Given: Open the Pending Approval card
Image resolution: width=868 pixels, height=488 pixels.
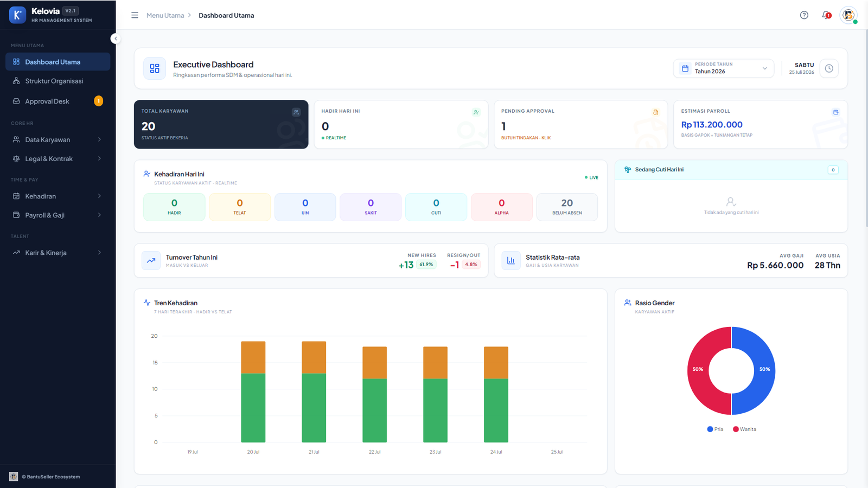Looking at the screenshot, I should pyautogui.click(x=580, y=124).
